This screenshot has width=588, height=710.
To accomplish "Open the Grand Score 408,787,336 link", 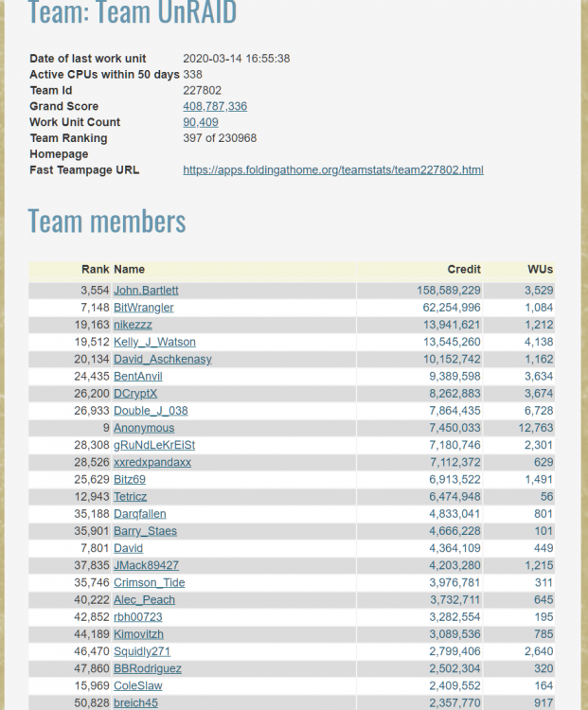I will coord(215,106).
